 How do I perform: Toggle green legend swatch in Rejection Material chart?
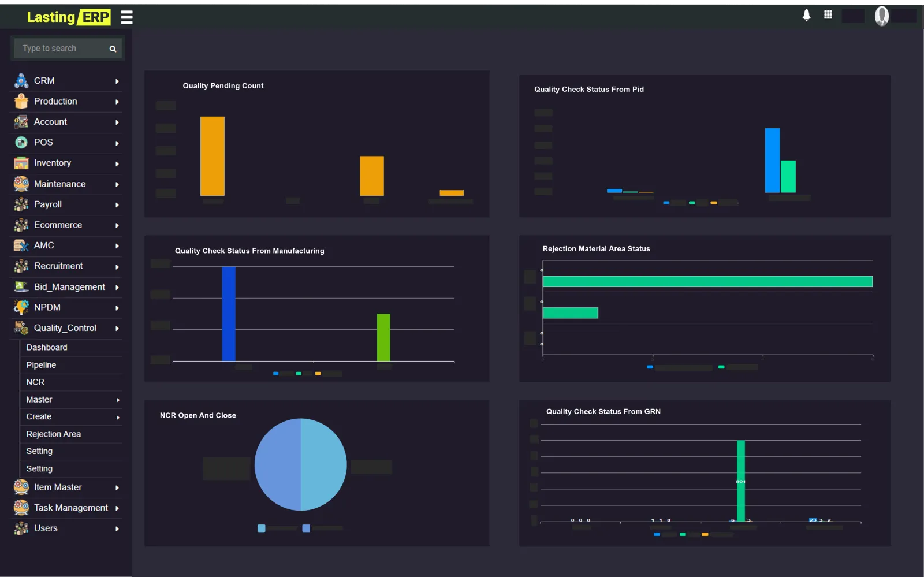tap(721, 367)
